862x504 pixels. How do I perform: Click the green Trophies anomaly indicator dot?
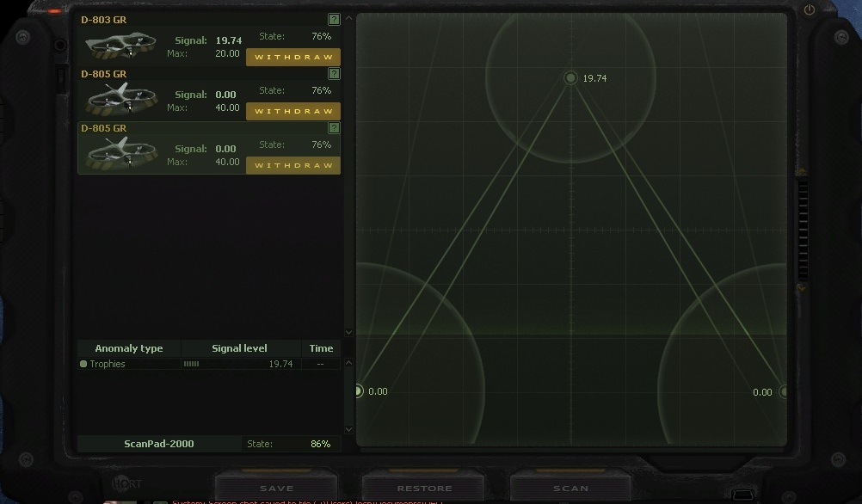(x=83, y=364)
